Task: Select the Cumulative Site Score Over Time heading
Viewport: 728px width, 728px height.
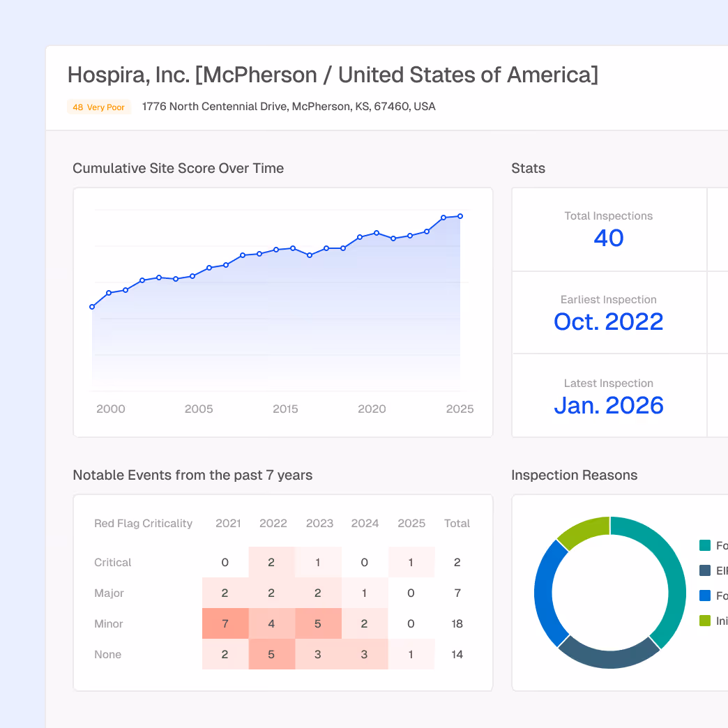Action: 178,168
